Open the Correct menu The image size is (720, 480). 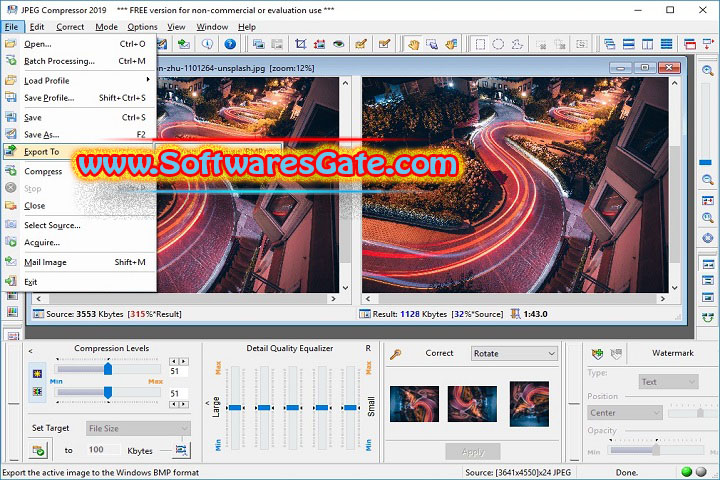[70, 27]
